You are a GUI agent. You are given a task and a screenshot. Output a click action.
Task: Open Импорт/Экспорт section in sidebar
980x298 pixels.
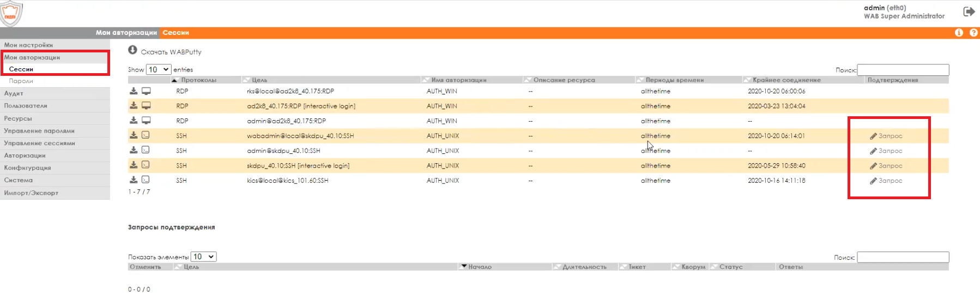pos(55,193)
